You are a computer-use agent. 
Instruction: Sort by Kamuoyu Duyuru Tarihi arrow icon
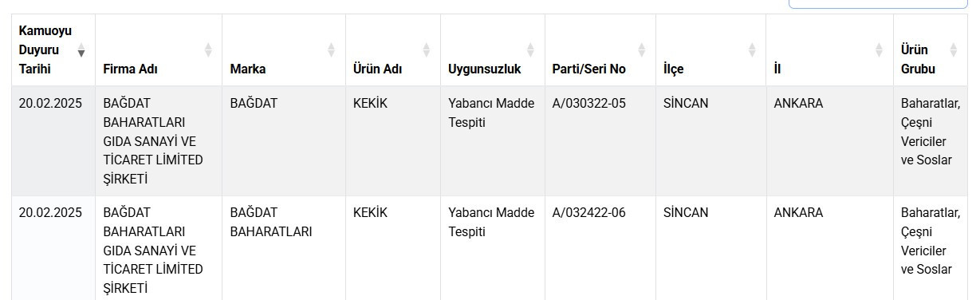[81, 50]
